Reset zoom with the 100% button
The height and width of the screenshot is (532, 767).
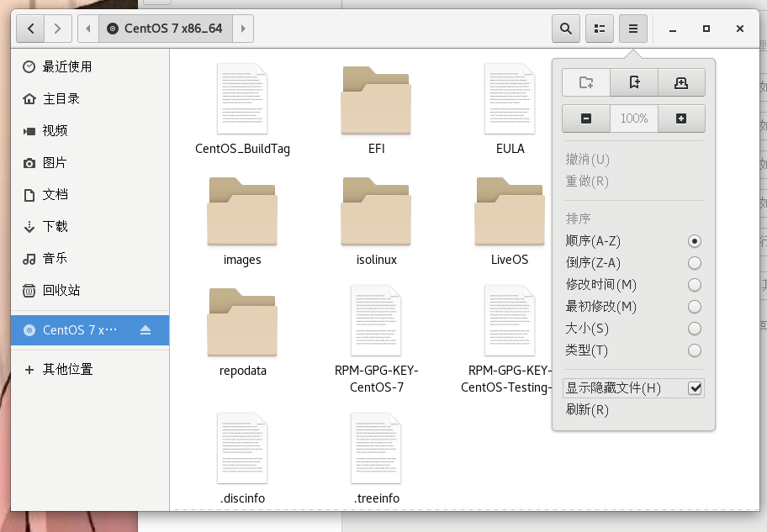pyautogui.click(x=633, y=118)
